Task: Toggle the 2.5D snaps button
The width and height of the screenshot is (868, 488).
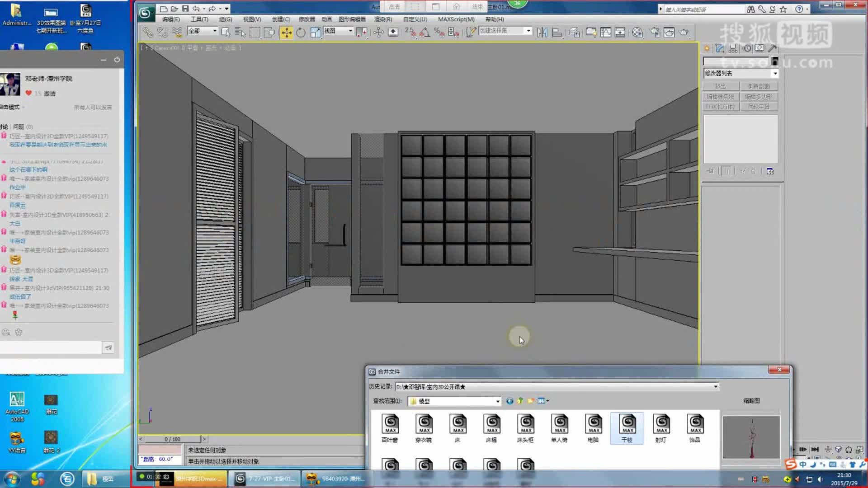Action: tap(410, 32)
